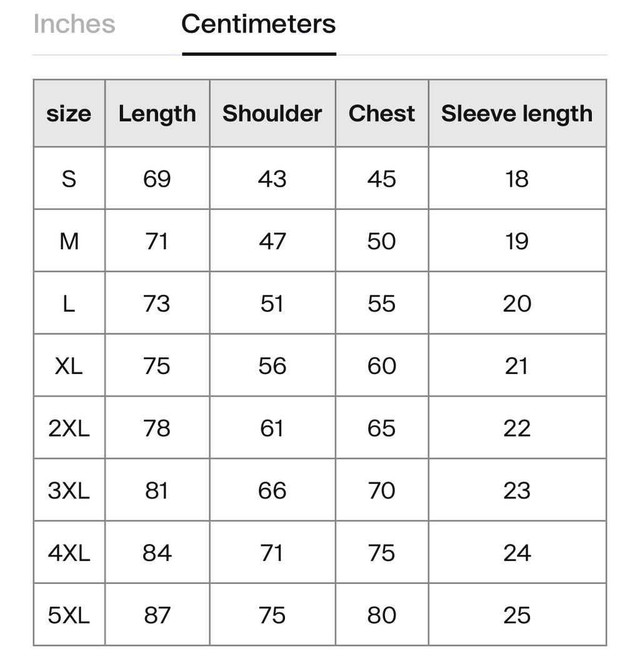Select the L size row label
Viewport: 640px width, 672px height.
click(69, 304)
